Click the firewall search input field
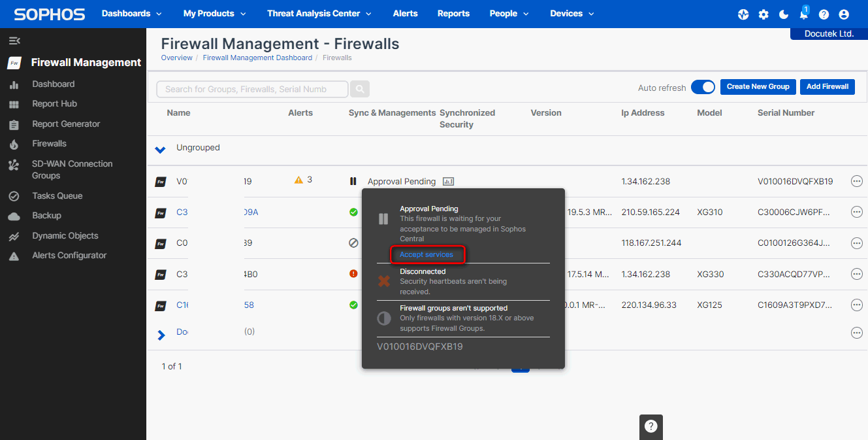The height and width of the screenshot is (440, 868). (252, 89)
